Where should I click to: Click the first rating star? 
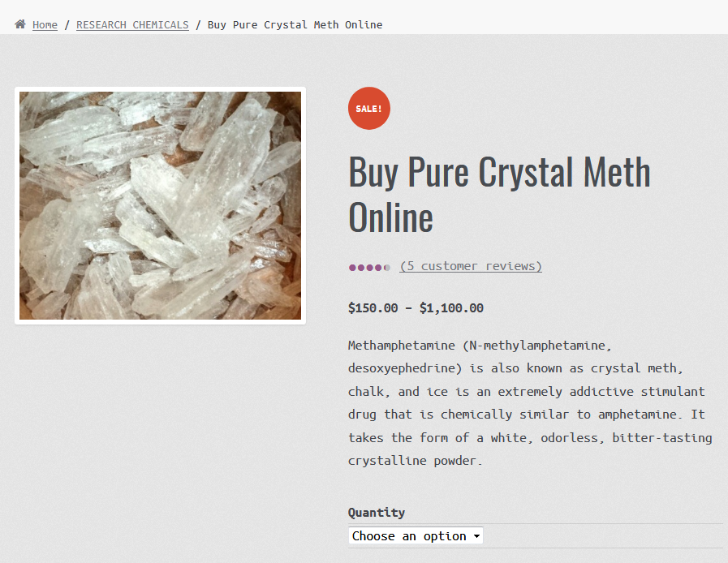click(352, 267)
